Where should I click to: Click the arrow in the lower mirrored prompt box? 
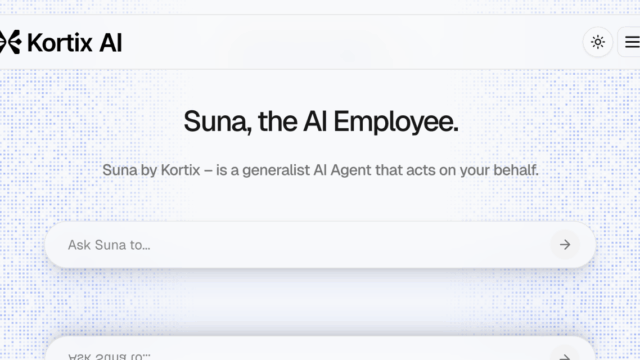pos(565,356)
